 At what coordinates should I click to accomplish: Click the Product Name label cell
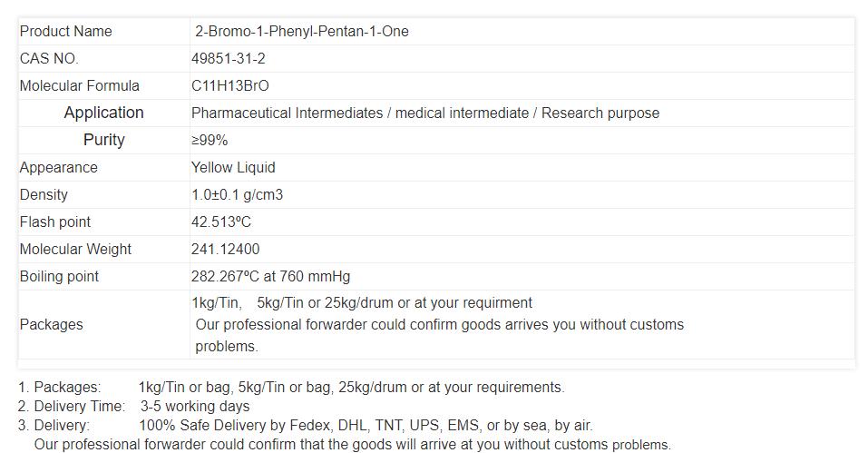tap(66, 32)
